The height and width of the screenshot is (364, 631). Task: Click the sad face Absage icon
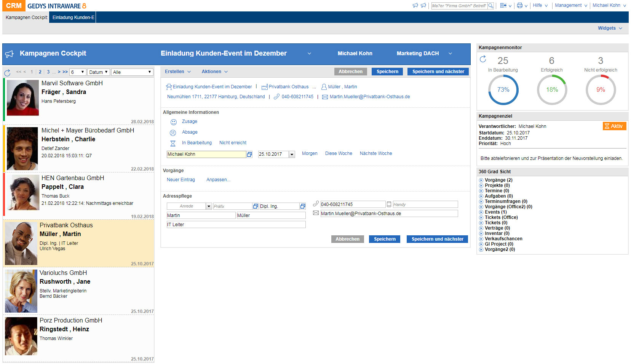[x=173, y=133]
